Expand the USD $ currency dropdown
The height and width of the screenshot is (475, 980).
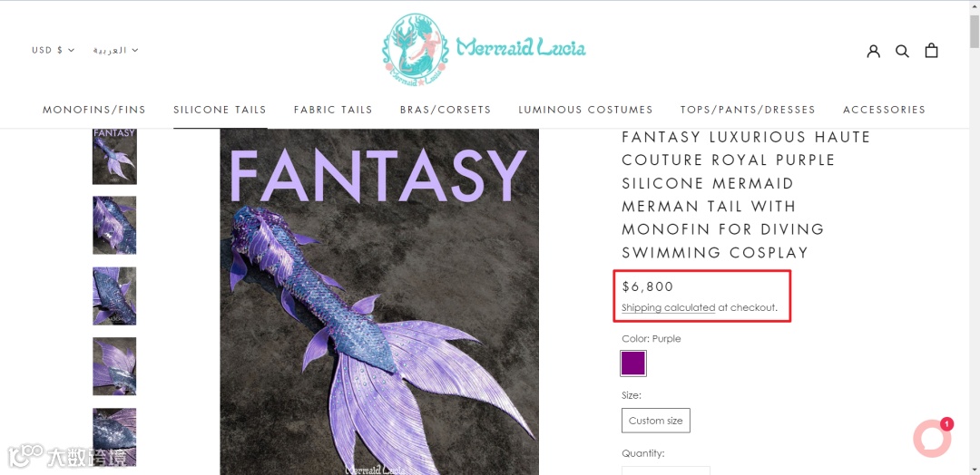coord(54,50)
